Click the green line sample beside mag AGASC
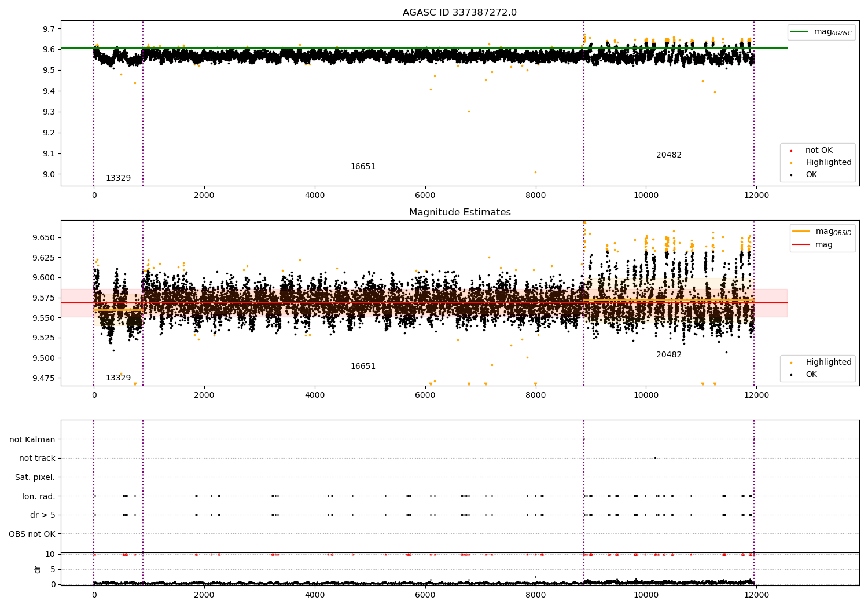The height and width of the screenshot is (608, 868). point(800,32)
